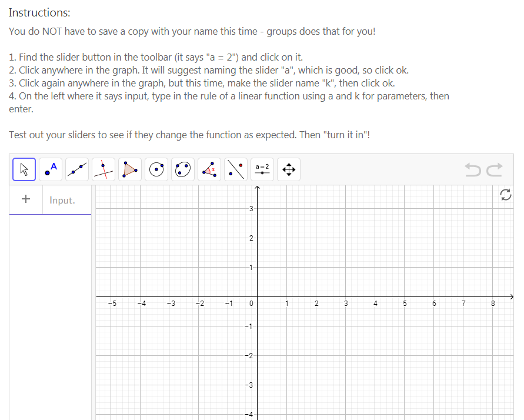The width and height of the screenshot is (524, 420).
Task: Click the x-axis label 3
Action: coord(346,304)
